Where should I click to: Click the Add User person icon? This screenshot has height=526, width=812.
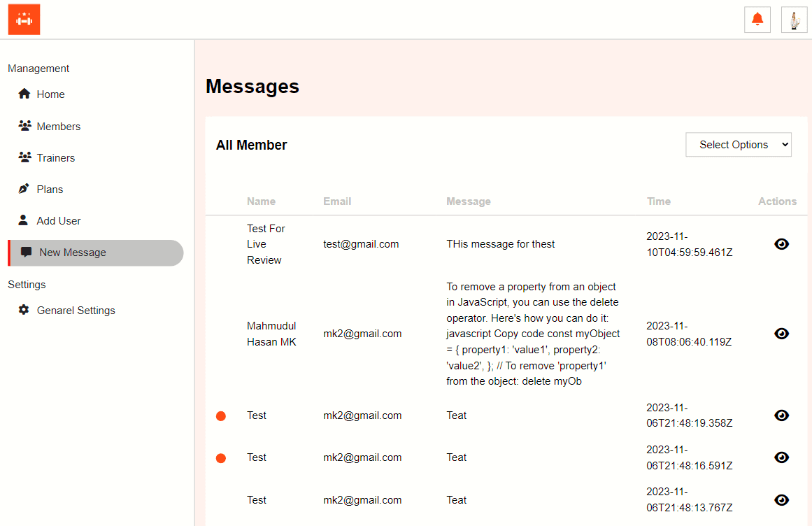pyautogui.click(x=23, y=220)
